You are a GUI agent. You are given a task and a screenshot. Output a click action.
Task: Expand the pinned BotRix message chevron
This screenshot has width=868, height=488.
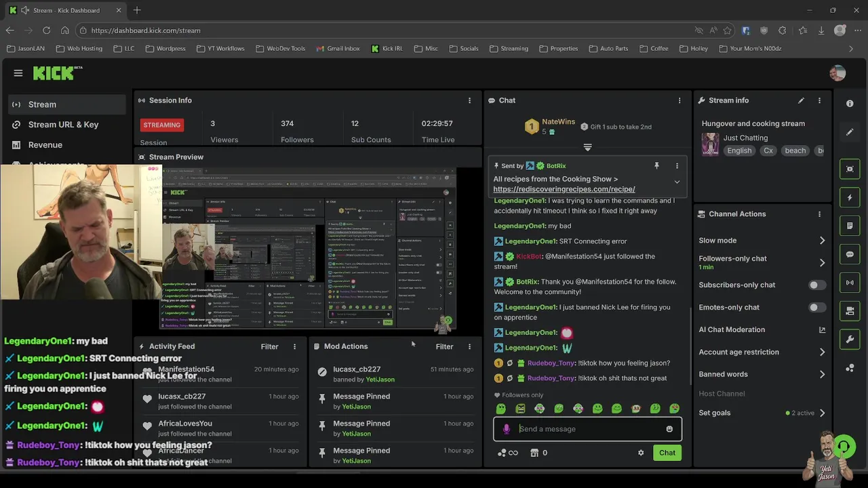pos(676,182)
